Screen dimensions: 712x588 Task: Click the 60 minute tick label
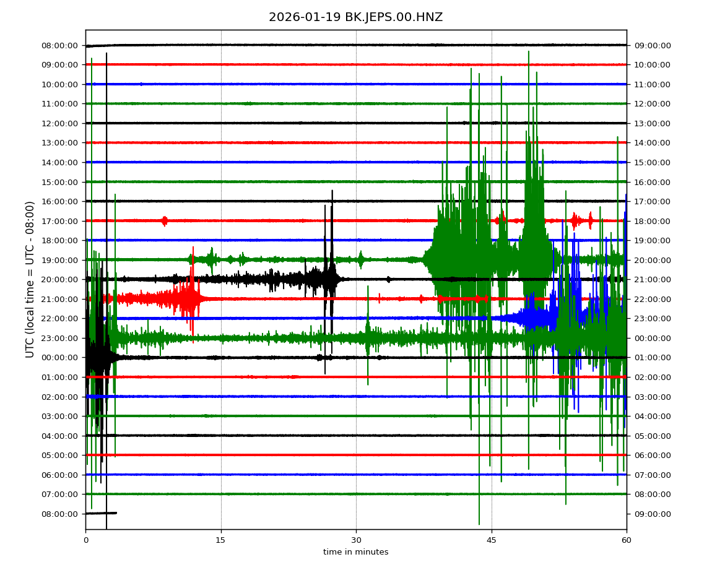pos(627,540)
